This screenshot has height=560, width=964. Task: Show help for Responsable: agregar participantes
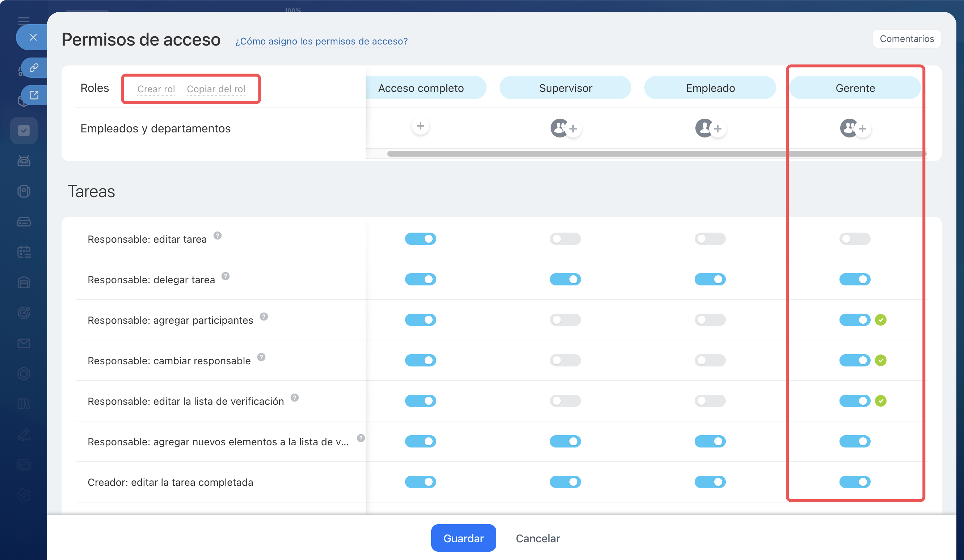click(x=264, y=317)
